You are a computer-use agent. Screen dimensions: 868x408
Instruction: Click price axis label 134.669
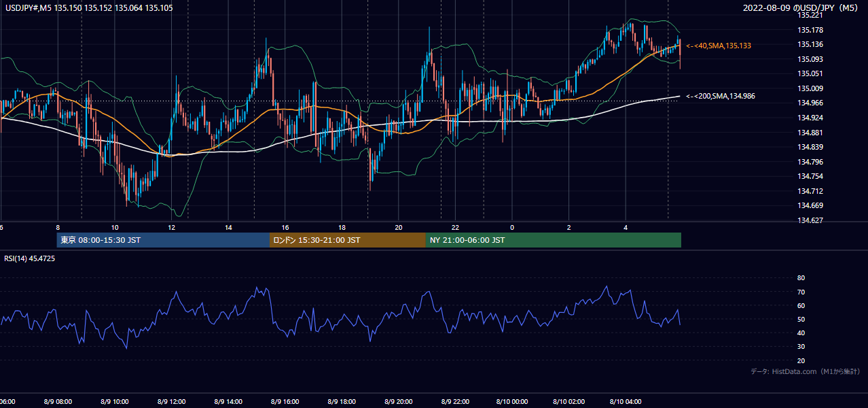pos(810,206)
